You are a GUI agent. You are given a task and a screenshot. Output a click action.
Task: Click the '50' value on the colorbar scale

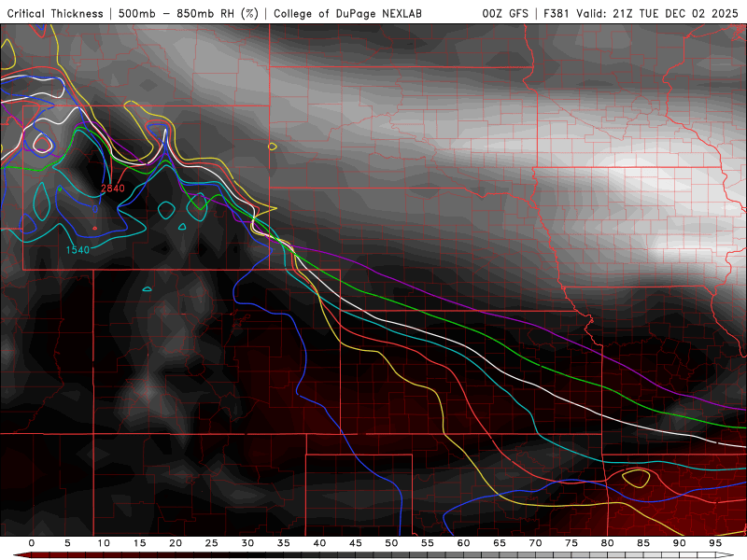coord(391,543)
